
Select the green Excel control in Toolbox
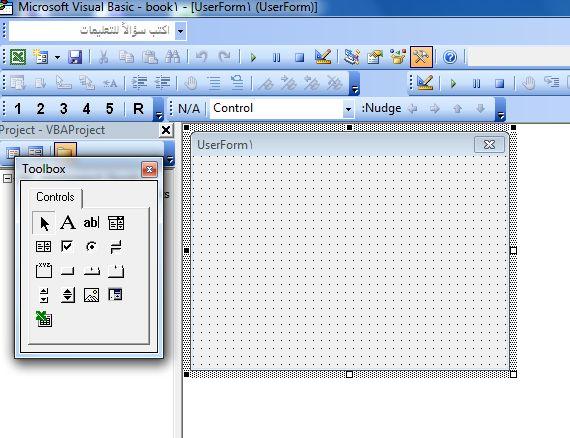[x=44, y=319]
